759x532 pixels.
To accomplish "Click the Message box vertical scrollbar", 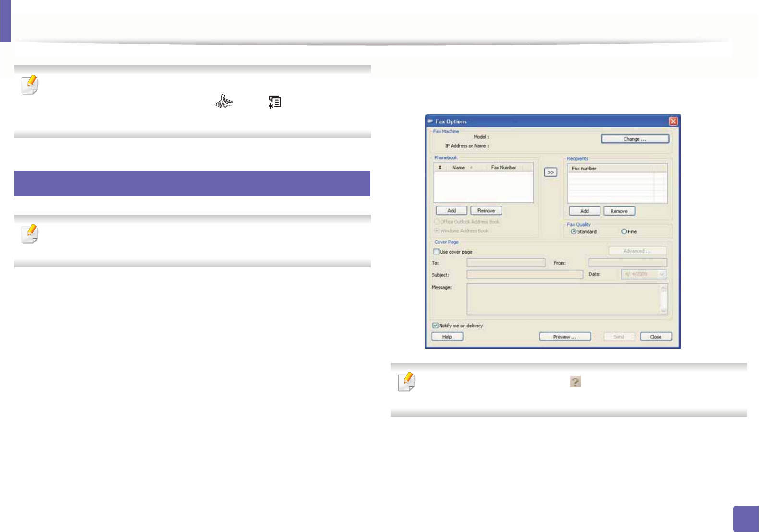I will pos(663,299).
